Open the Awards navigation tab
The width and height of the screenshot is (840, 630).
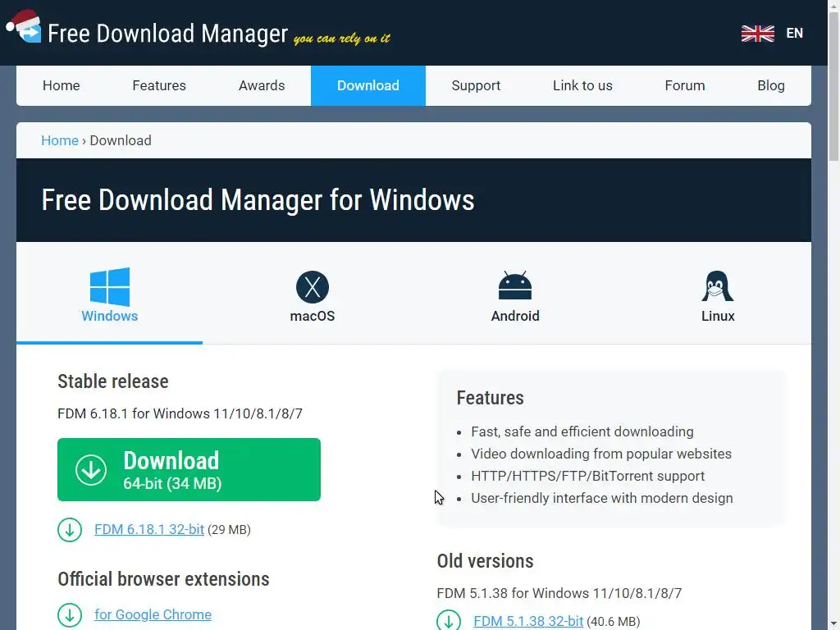(262, 85)
